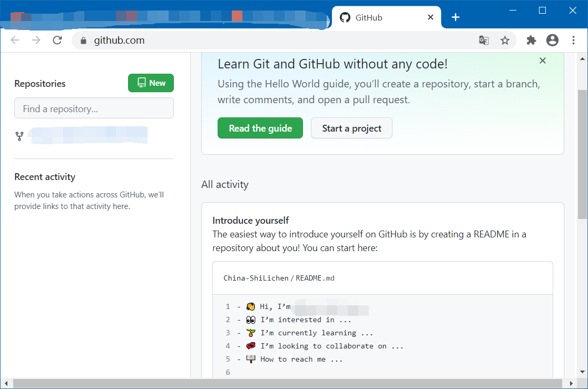Select the GitHub tab
This screenshot has width=588, height=389.
point(386,17)
